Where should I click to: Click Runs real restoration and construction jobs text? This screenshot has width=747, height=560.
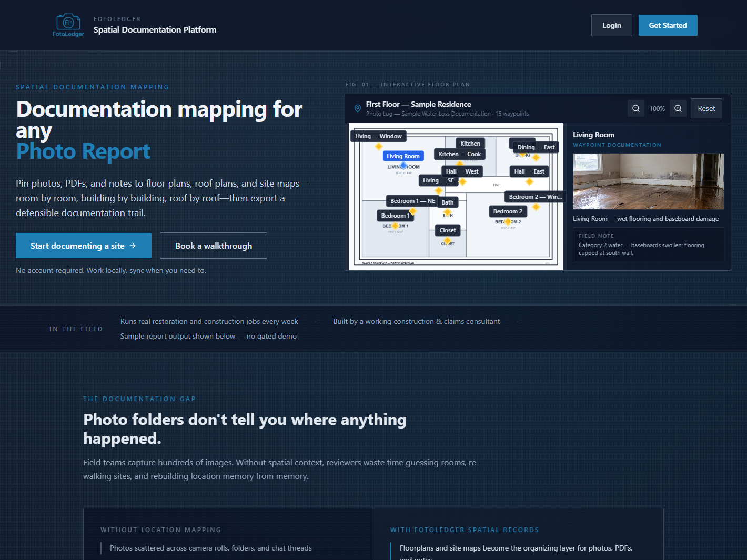[209, 321]
